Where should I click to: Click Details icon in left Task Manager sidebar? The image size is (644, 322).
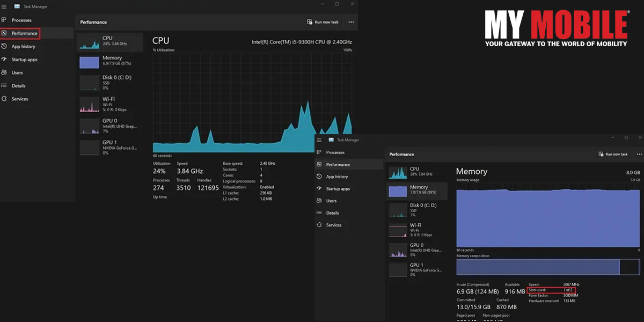tap(4, 85)
